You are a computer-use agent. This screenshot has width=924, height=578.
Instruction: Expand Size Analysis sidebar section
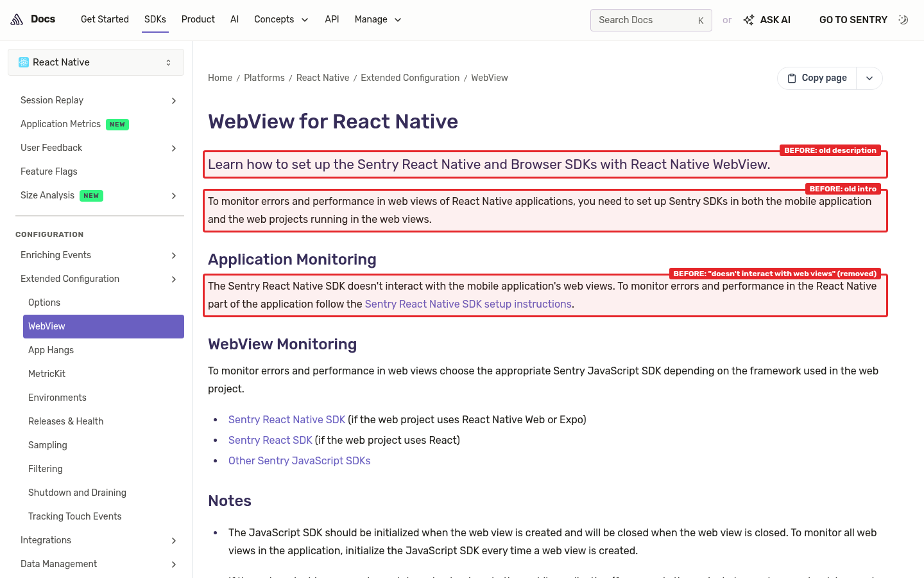174,196
